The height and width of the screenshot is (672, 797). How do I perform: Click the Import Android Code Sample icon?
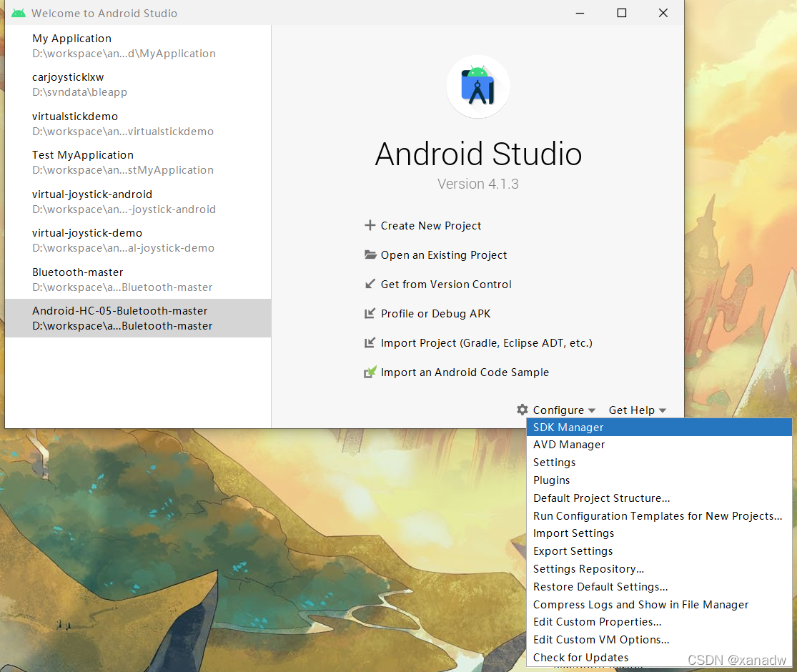[370, 372]
